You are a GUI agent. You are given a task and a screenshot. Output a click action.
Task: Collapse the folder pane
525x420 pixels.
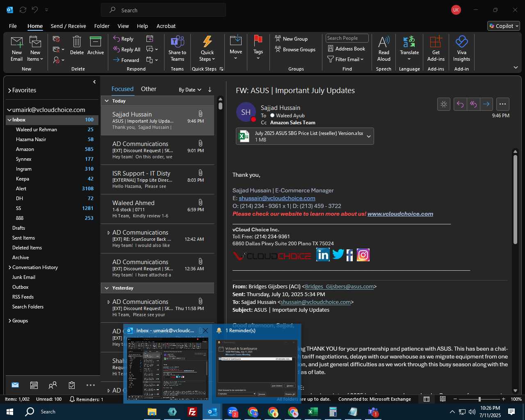coord(94,82)
